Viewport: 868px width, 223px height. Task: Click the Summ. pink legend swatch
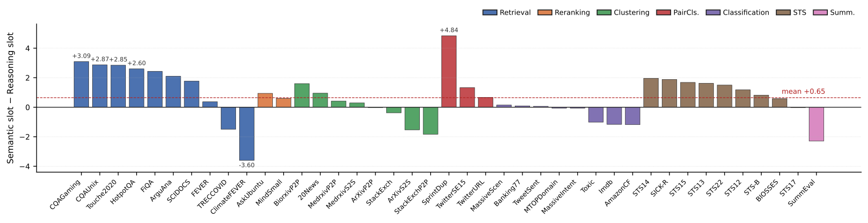coord(820,12)
